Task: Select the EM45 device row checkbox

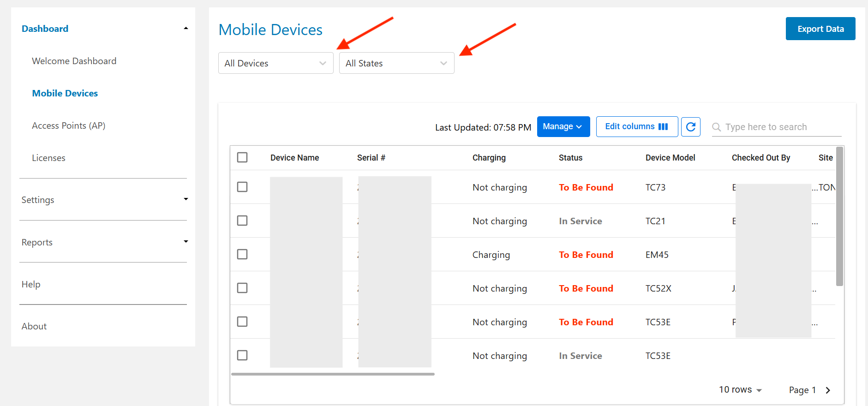Action: (x=242, y=254)
